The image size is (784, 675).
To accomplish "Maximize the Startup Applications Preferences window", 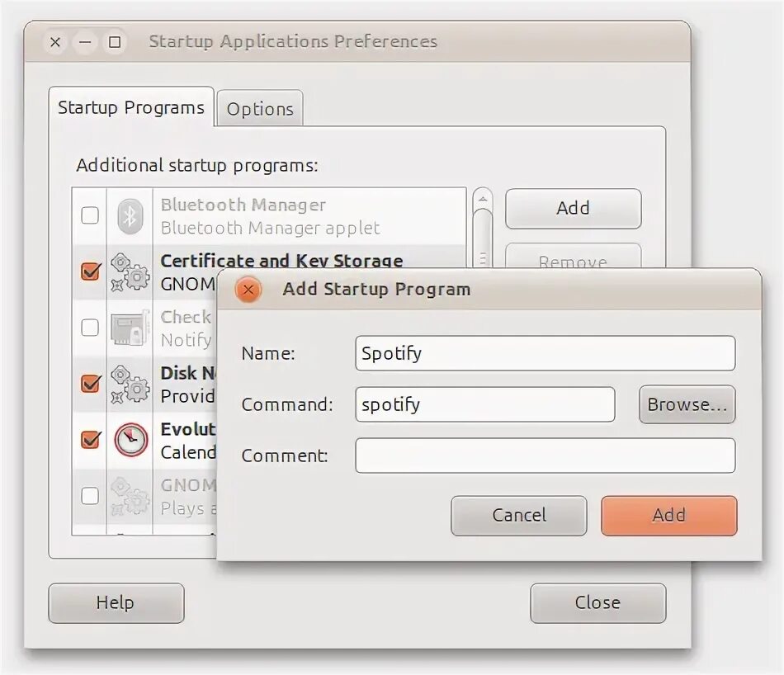I will pyautogui.click(x=115, y=42).
